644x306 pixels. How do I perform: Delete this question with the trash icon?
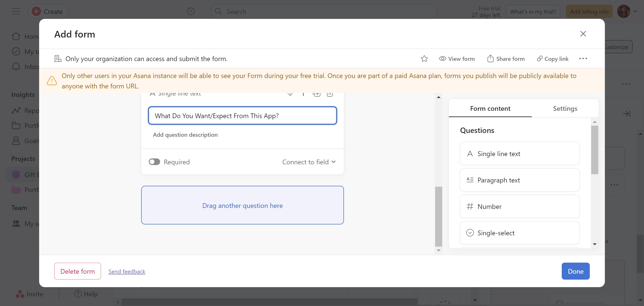[x=330, y=94]
